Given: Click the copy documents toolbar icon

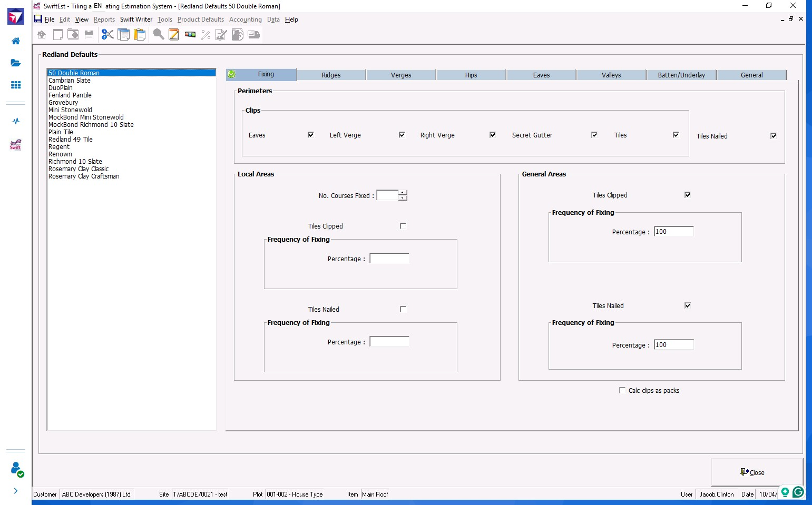Looking at the screenshot, I should [x=124, y=35].
